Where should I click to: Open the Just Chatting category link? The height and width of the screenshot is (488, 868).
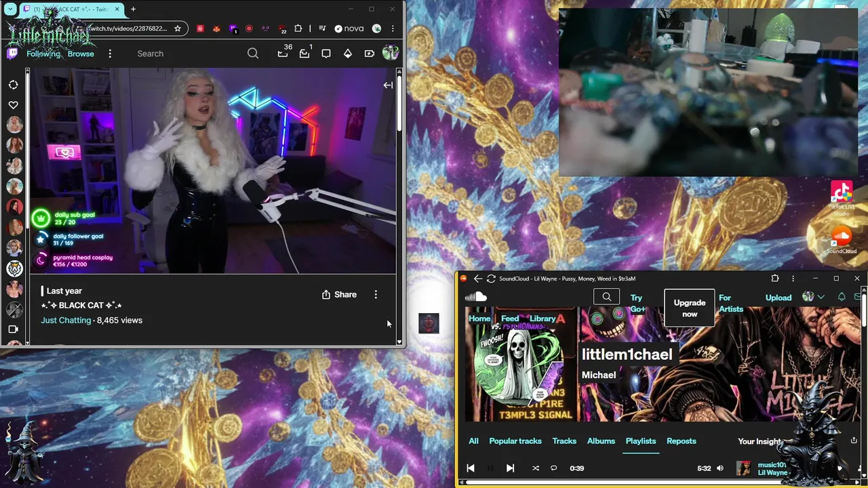click(x=66, y=320)
